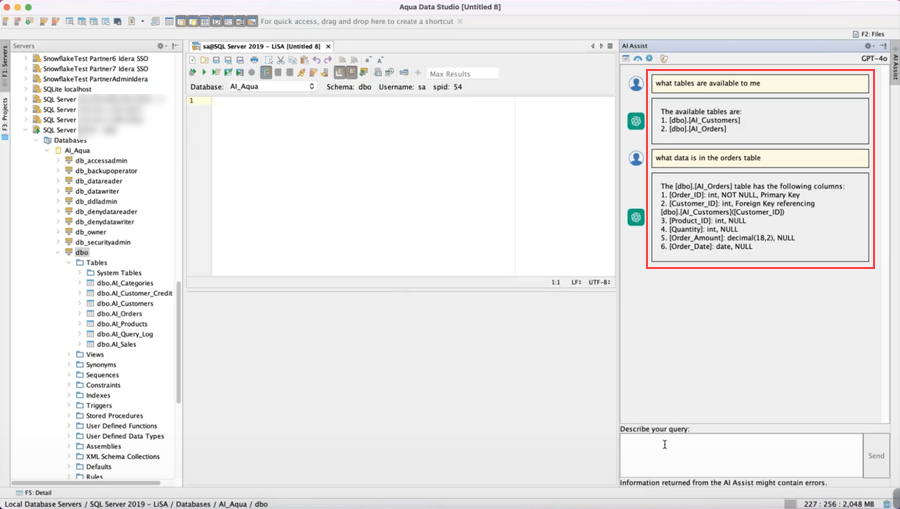The height and width of the screenshot is (509, 900).
Task: Select dbo.AI_Orders table in tree
Action: [119, 314]
